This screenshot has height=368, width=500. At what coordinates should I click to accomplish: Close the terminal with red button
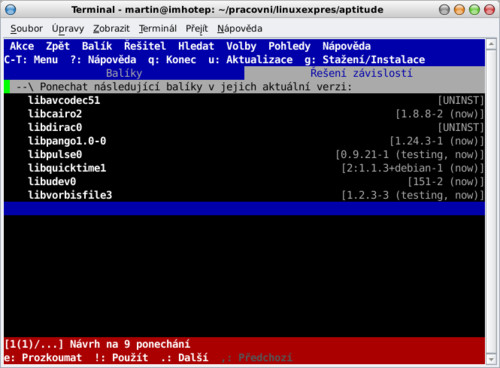(x=489, y=10)
